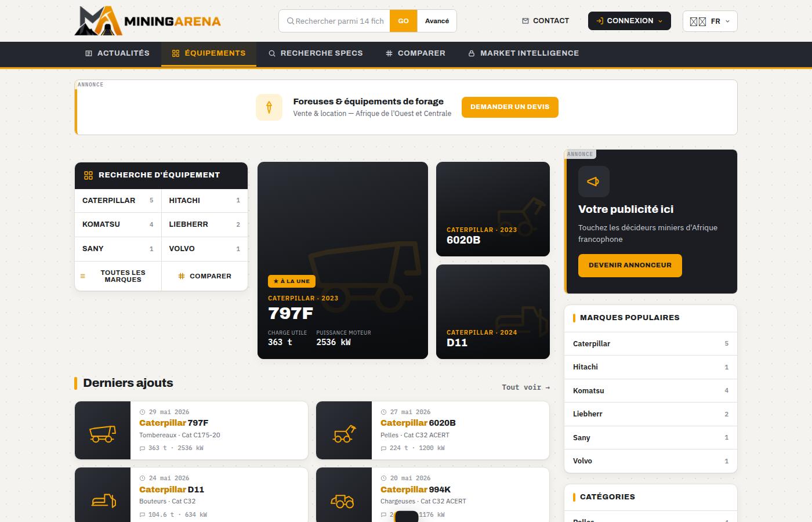Open the Connexion dropdown
Screen dimensions: 812x522
point(629,21)
